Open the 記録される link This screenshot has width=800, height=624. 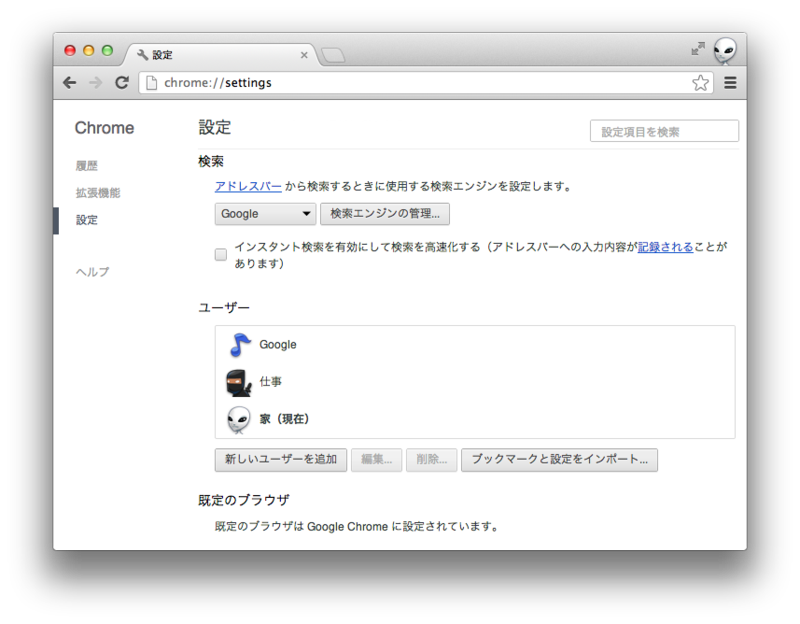pos(665,247)
